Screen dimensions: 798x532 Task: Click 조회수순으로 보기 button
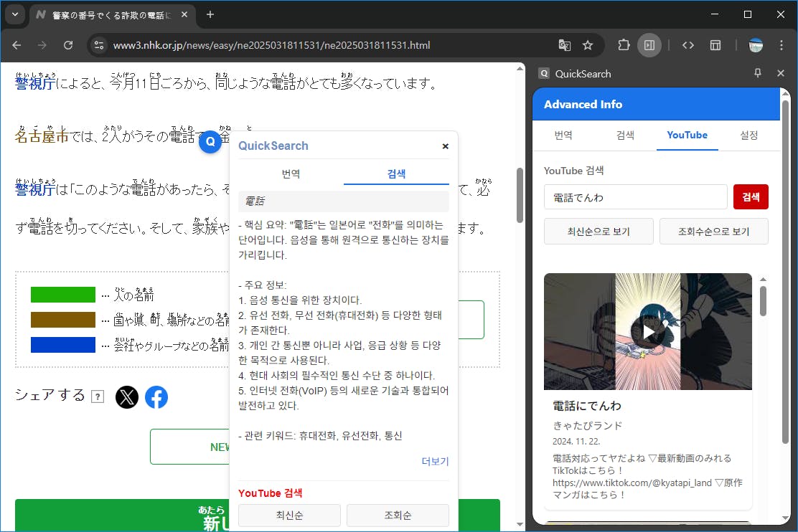coord(713,232)
